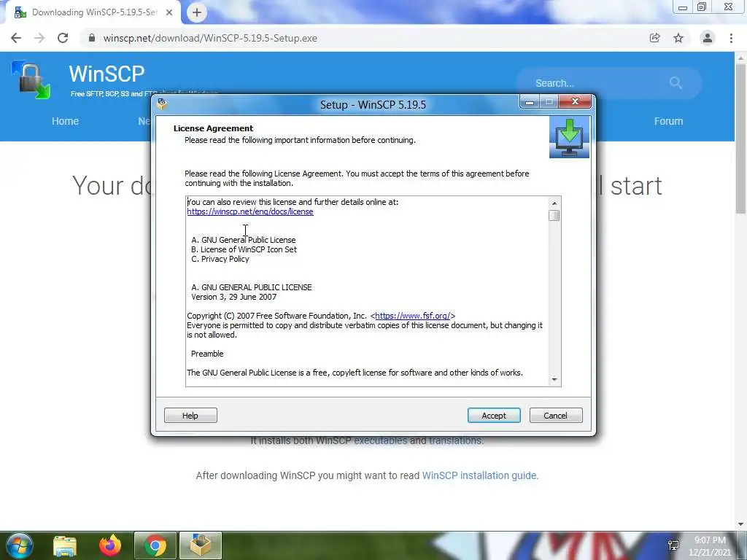Cancel the WinSCP setup
Image resolution: width=747 pixels, height=560 pixels.
pos(555,415)
